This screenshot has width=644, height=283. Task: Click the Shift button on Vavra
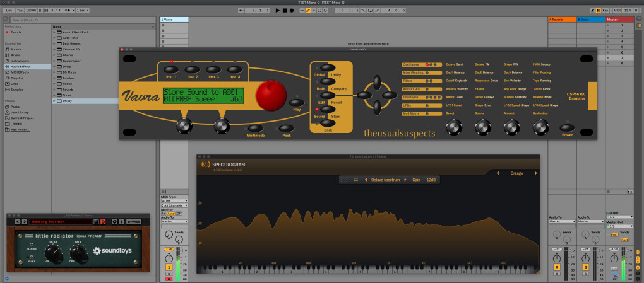(x=327, y=123)
